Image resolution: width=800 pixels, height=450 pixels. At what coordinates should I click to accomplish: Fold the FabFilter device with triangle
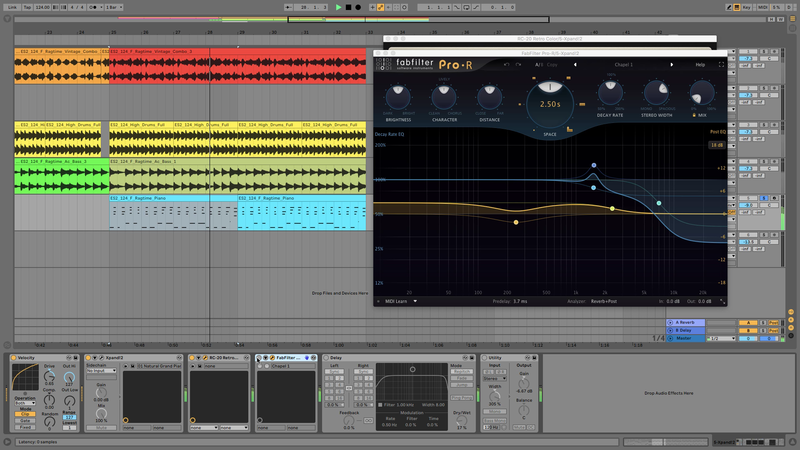[x=265, y=358]
